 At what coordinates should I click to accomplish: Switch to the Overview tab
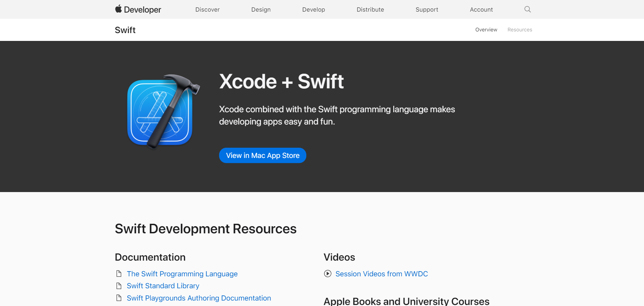coord(486,30)
